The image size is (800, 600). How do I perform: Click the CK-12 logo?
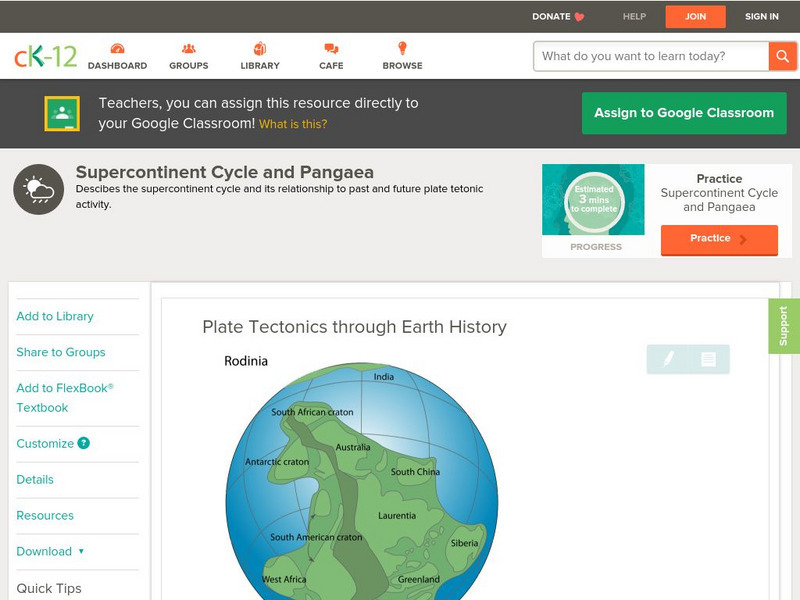[45, 56]
